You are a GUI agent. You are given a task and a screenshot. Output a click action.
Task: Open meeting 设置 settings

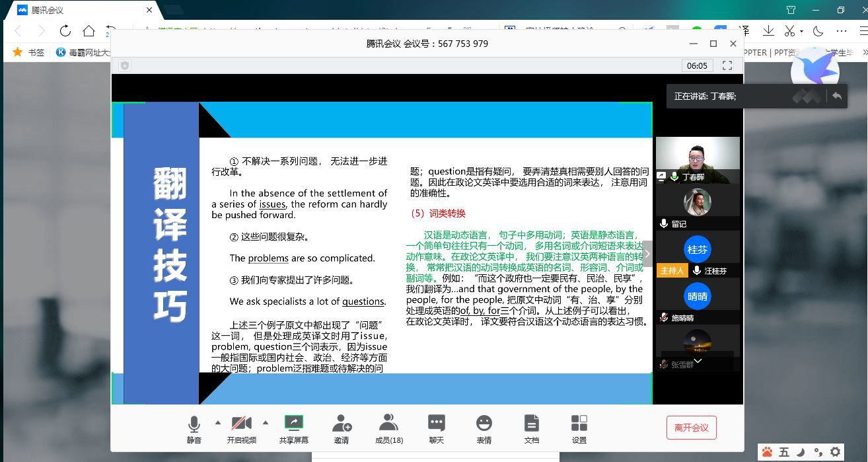pyautogui.click(x=579, y=428)
